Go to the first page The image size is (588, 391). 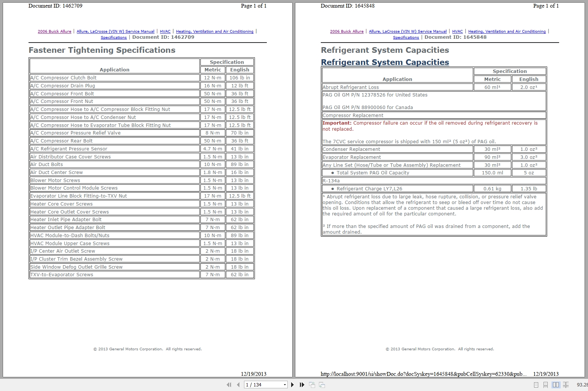229,385
